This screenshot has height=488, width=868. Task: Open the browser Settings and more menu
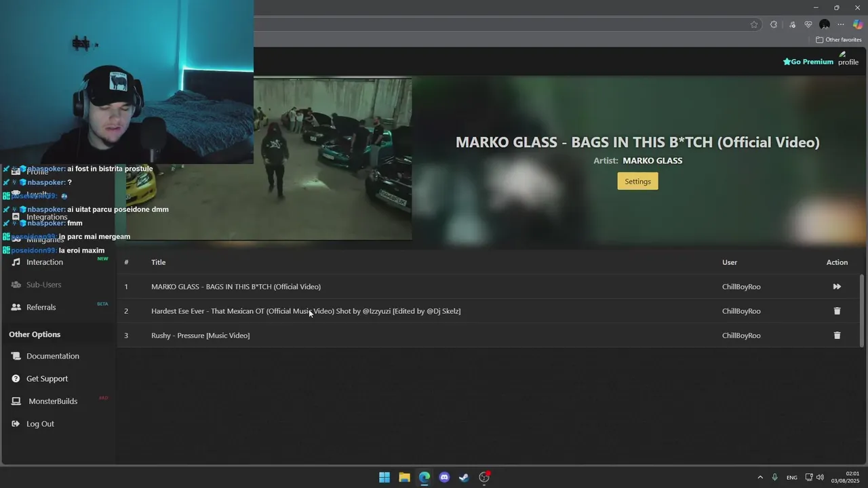[841, 24]
